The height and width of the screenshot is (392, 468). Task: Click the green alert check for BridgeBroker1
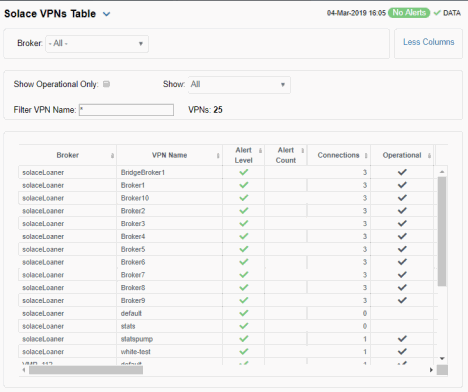pos(244,172)
